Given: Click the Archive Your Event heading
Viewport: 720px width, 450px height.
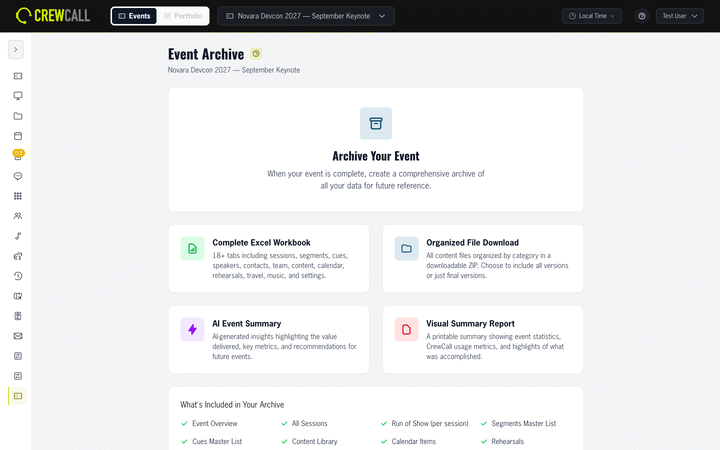Looking at the screenshot, I should click(x=376, y=156).
